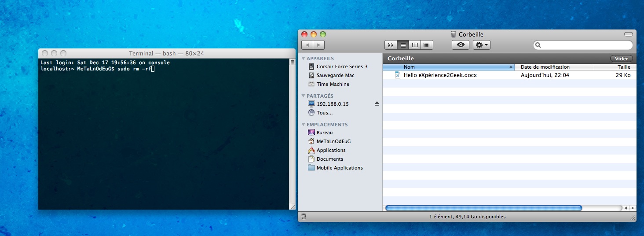
Task: Click Last login line in Terminal
Action: click(x=105, y=63)
